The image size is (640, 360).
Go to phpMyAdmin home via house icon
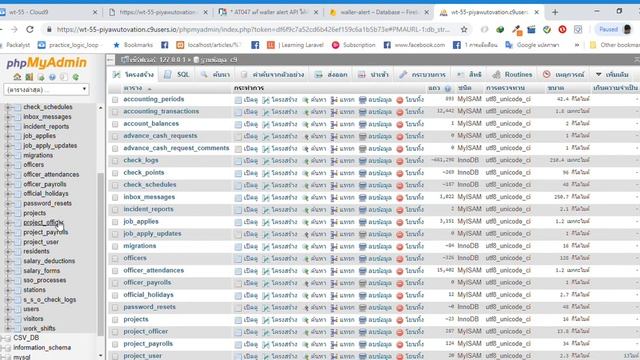(x=17, y=77)
